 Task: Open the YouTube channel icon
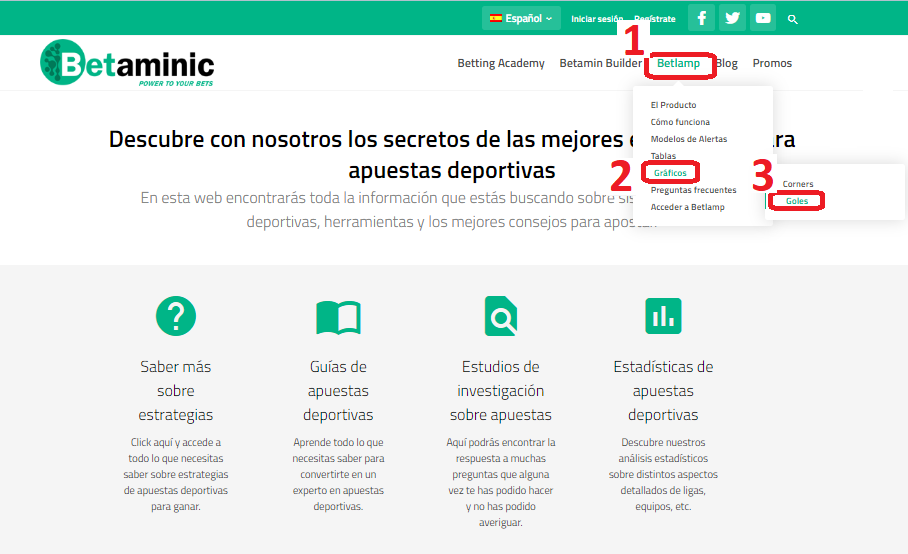[763, 18]
